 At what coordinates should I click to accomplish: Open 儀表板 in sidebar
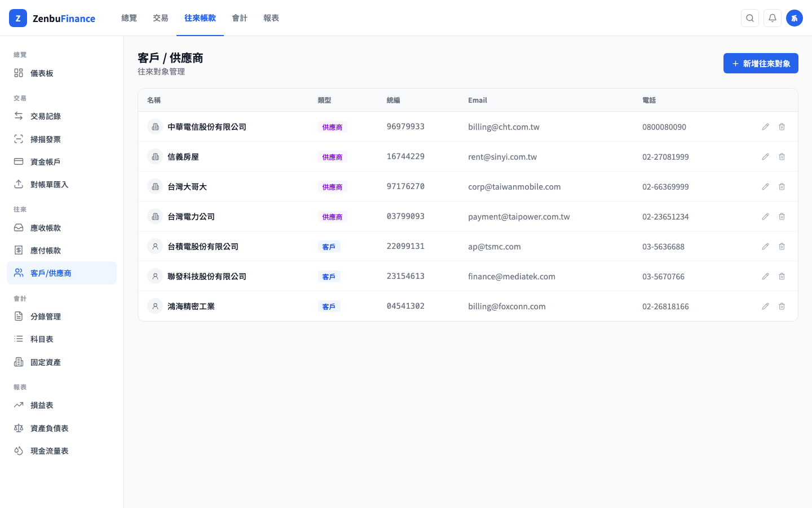[61, 73]
